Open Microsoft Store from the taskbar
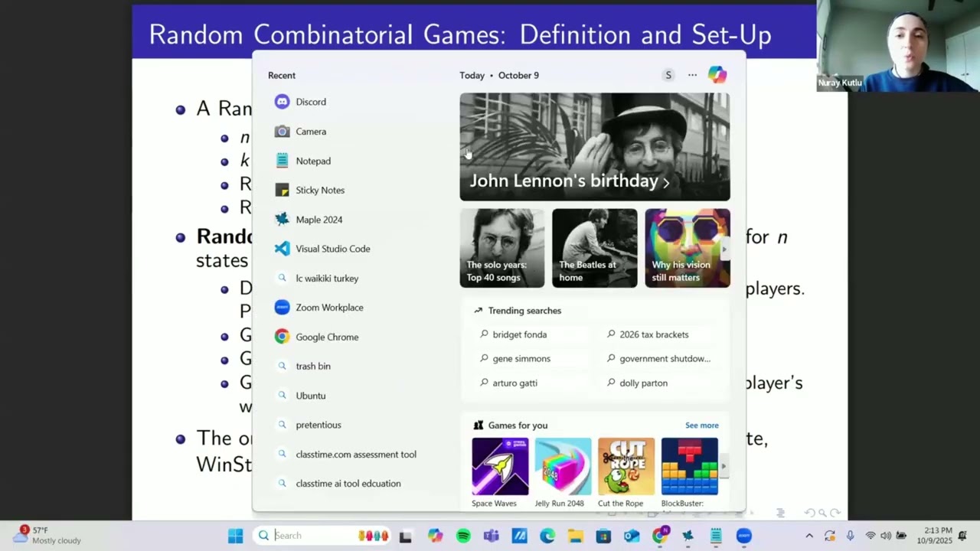 603,536
